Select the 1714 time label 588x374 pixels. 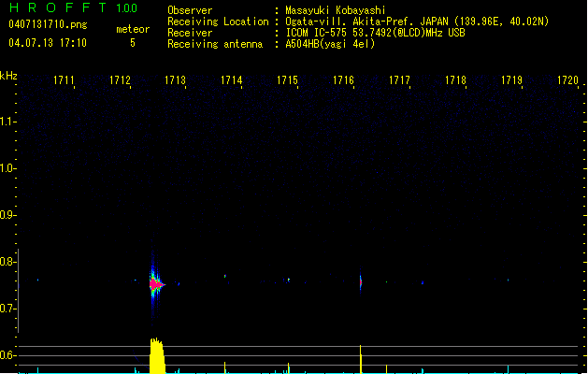232,81
